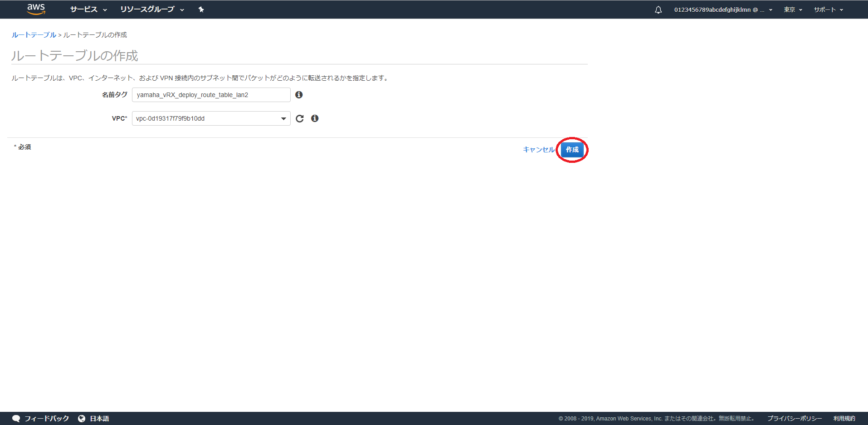Open the VPC selection dropdown
Image resolution: width=868 pixels, height=425 pixels.
(x=283, y=118)
